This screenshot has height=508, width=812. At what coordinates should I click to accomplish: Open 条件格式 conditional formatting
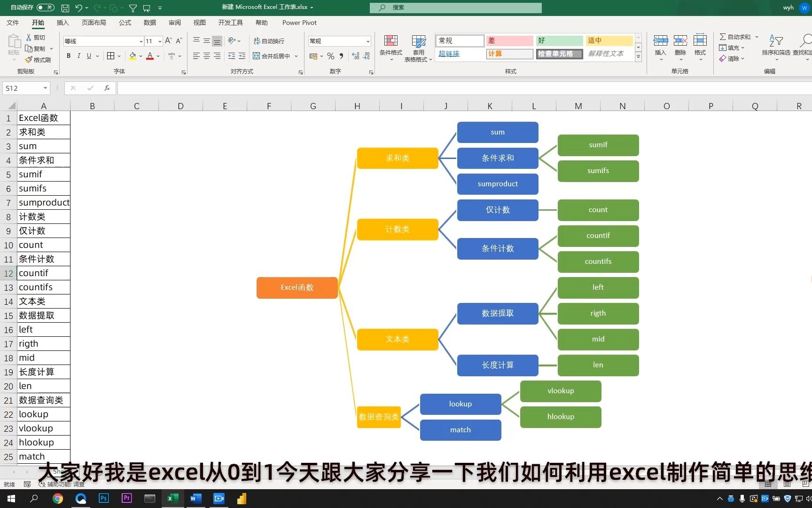point(391,48)
